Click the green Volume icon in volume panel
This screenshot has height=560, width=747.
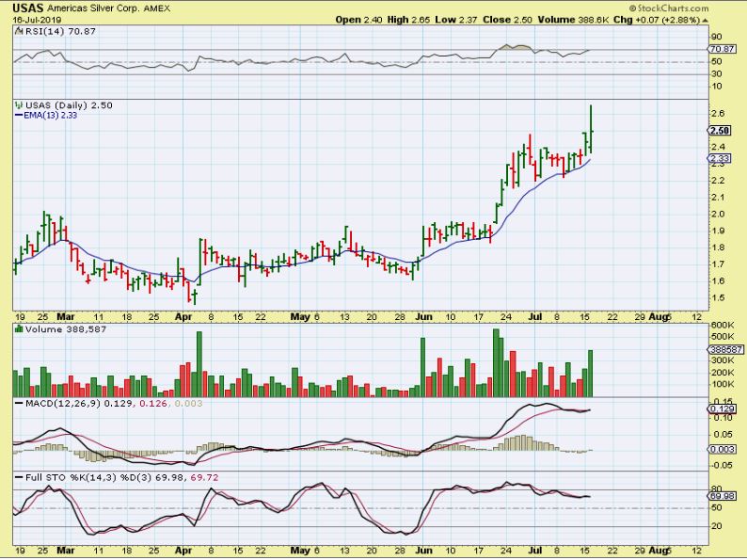click(x=19, y=328)
